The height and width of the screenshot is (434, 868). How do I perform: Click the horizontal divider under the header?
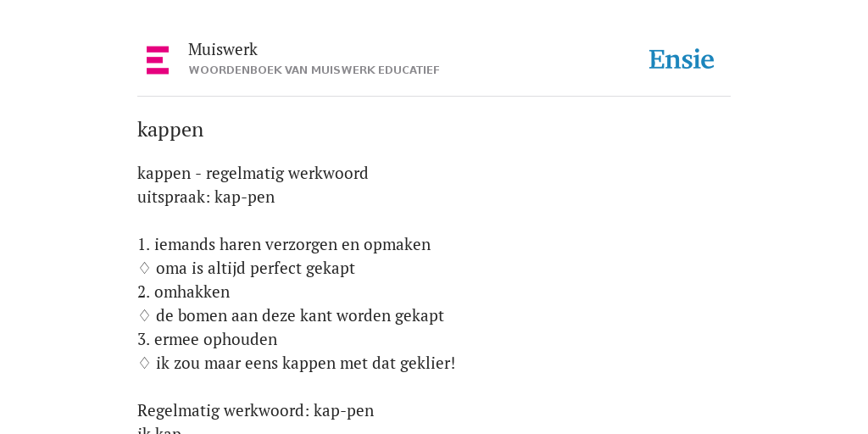(434, 97)
